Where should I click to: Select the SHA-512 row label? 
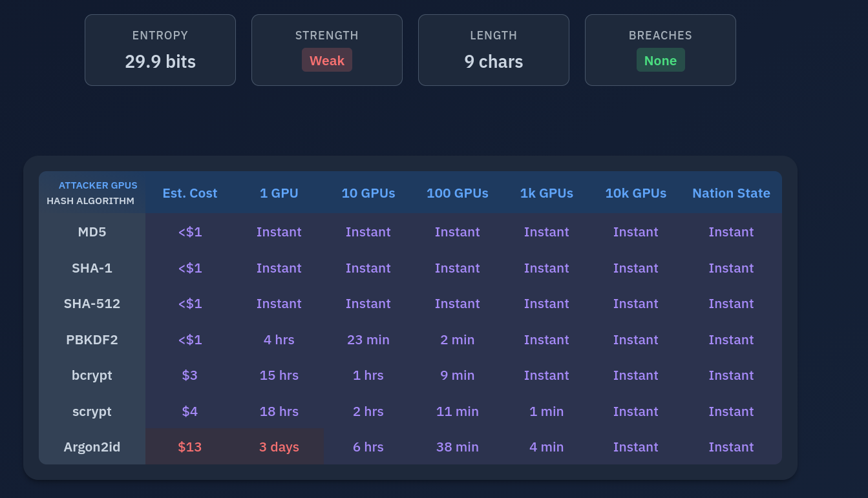coord(92,304)
